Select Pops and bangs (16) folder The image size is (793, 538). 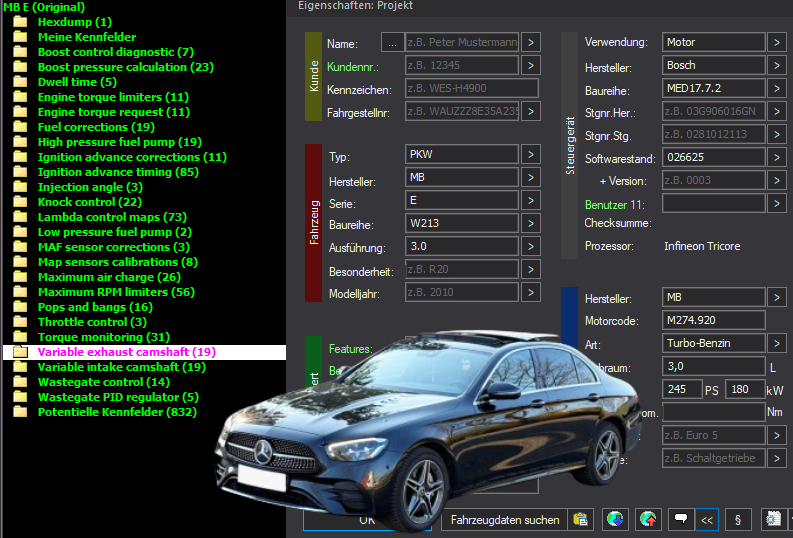[x=95, y=307]
